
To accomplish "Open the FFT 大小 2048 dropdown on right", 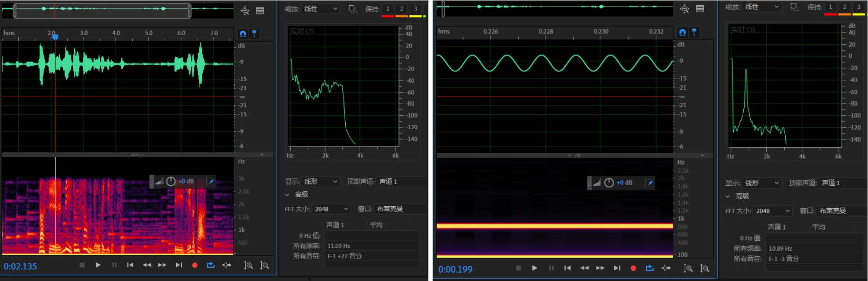I will click(774, 211).
